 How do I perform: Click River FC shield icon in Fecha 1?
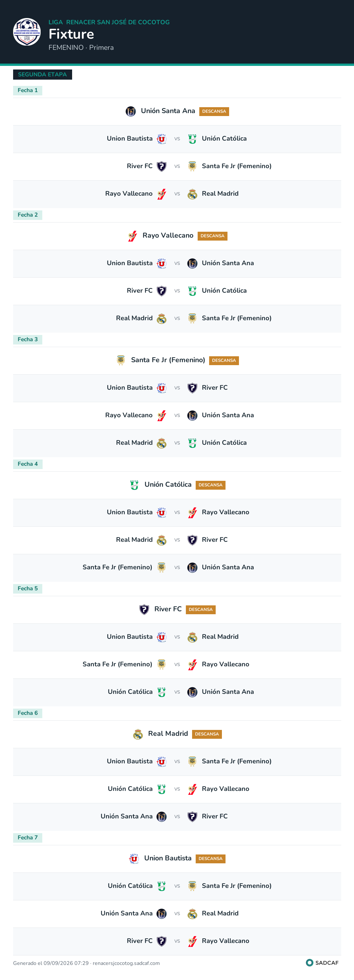[161, 166]
